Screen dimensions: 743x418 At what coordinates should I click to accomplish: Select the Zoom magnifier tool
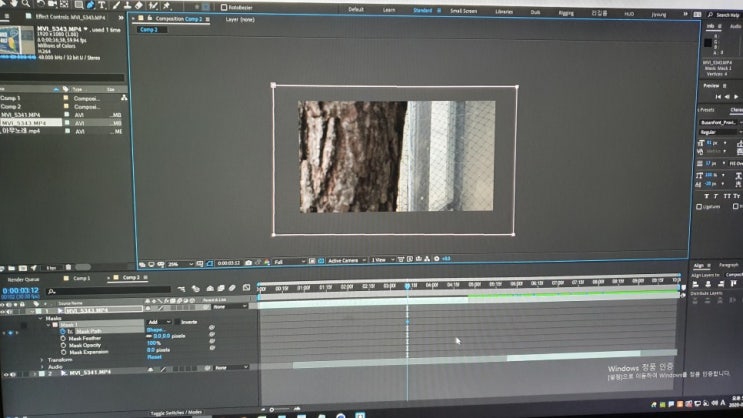[x=26, y=3]
